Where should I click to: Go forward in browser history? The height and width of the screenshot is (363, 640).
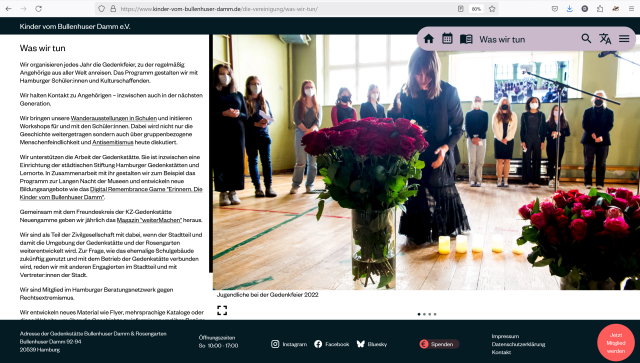click(x=23, y=9)
